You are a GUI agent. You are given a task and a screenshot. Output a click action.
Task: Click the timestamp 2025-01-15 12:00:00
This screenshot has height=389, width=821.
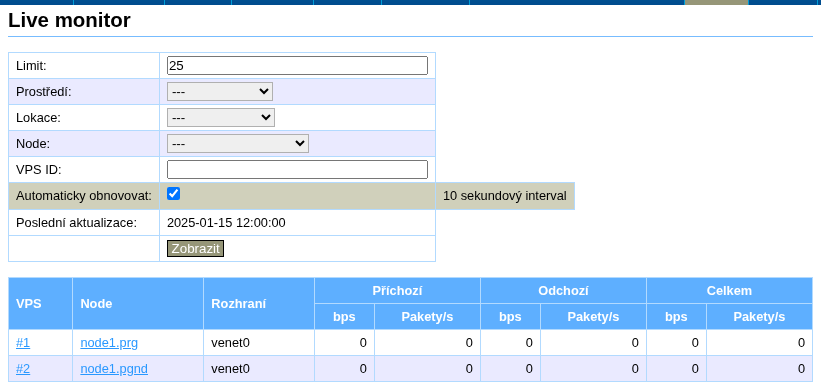coord(226,223)
